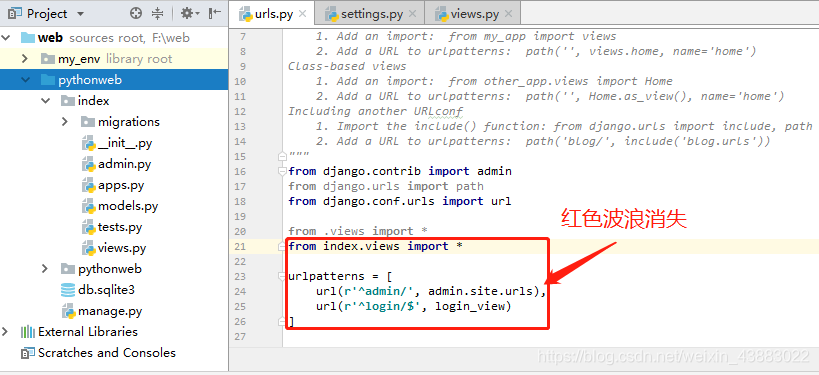819x375 pixels.
Task: Switch to the views.py tab
Action: (x=474, y=14)
